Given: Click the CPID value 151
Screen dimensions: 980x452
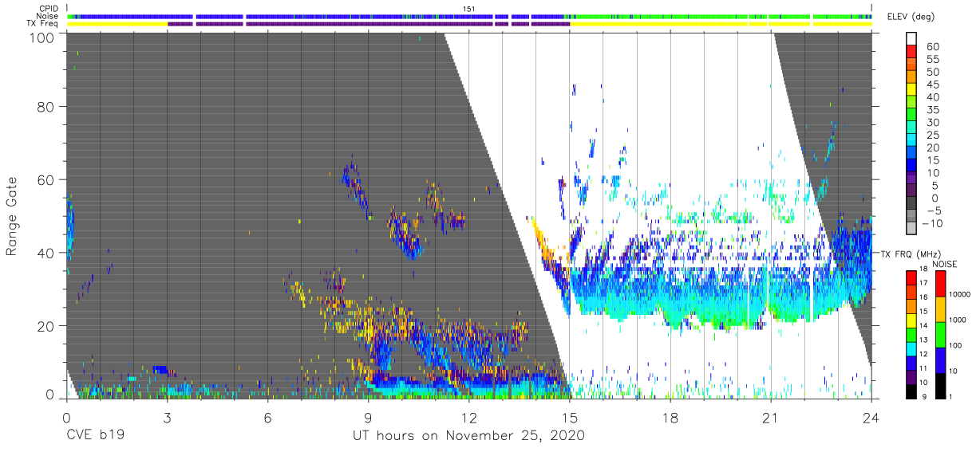Looking at the screenshot, I should pyautogui.click(x=468, y=9).
